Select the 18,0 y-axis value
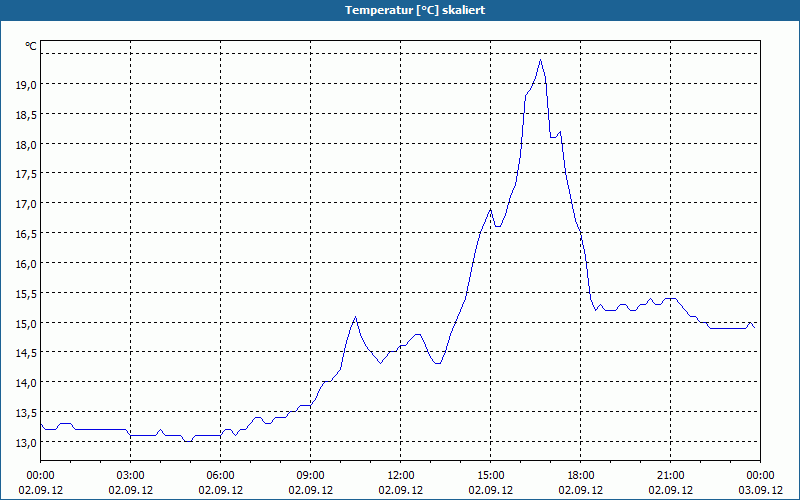 [x=27, y=144]
